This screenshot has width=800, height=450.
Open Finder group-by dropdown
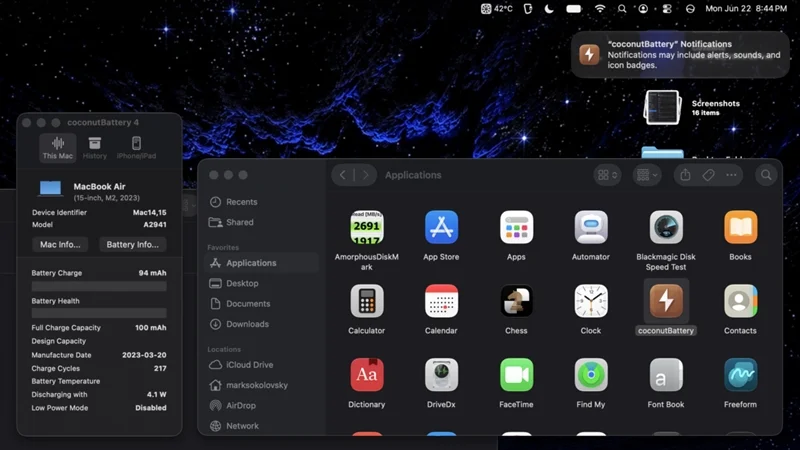[x=647, y=175]
